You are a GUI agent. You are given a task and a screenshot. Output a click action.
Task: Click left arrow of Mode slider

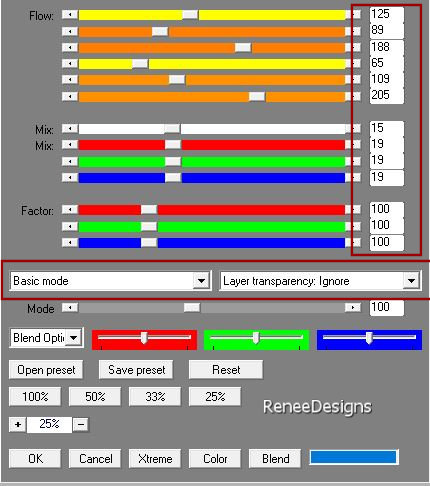70,307
